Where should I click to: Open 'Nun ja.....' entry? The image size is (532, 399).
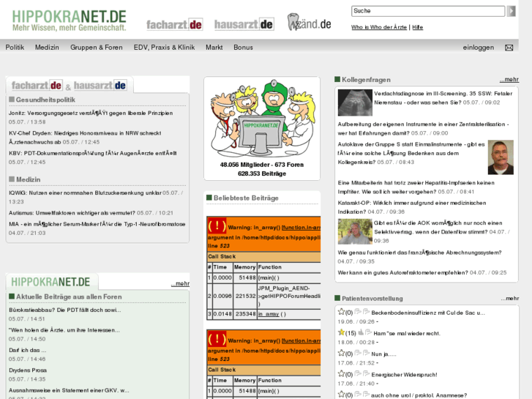(x=383, y=354)
